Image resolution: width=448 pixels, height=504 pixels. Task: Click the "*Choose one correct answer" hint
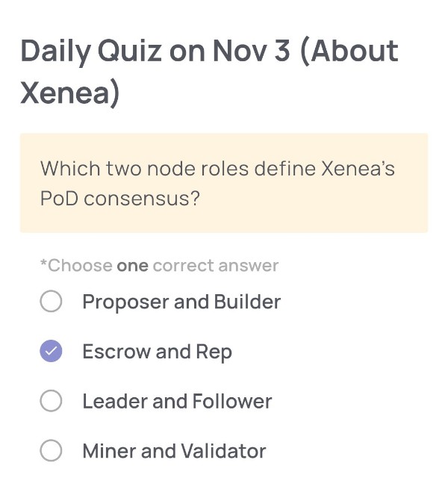(159, 266)
